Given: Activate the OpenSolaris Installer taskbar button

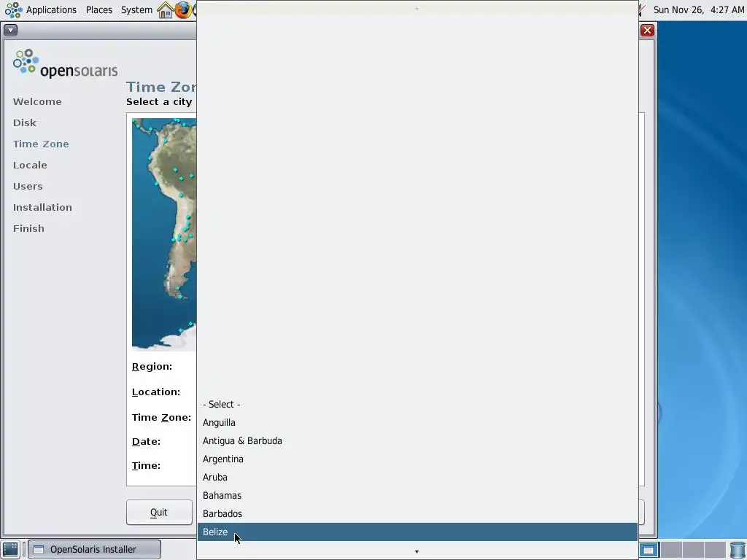Looking at the screenshot, I should [94, 550].
